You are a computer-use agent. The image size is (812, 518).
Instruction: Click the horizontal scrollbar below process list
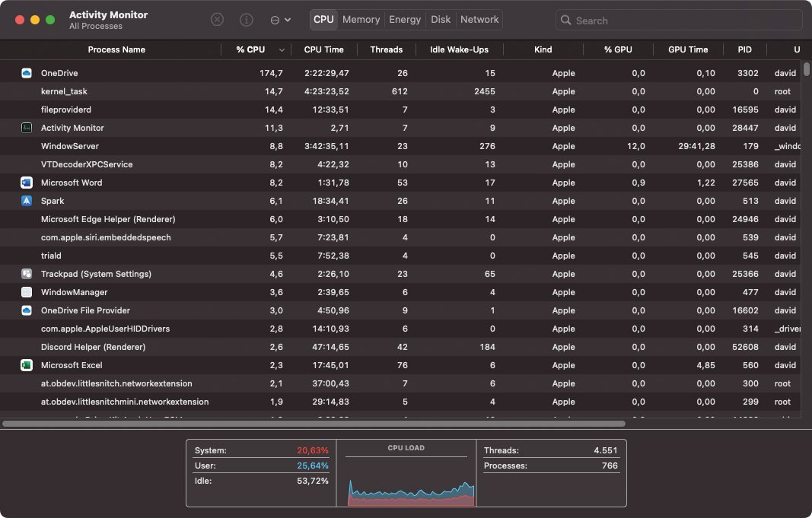314,424
